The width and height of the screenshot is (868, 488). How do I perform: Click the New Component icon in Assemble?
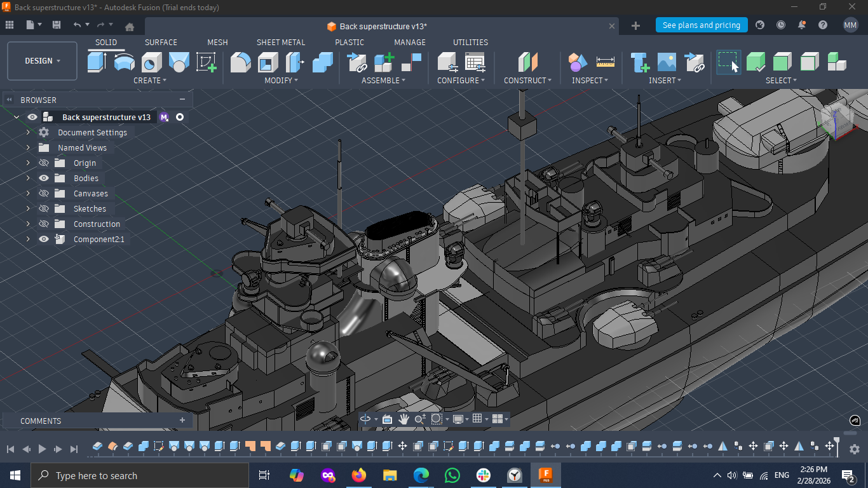coord(384,62)
